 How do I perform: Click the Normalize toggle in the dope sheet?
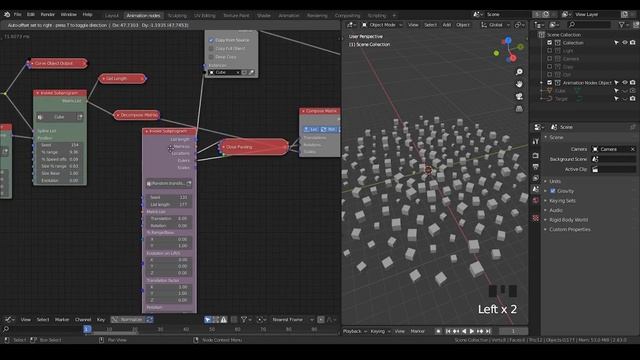click(128, 320)
